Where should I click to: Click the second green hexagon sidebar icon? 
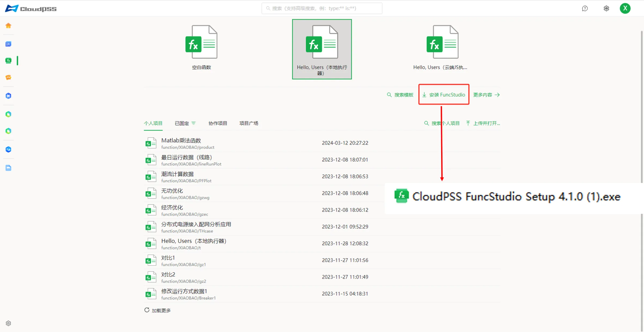coord(8,131)
